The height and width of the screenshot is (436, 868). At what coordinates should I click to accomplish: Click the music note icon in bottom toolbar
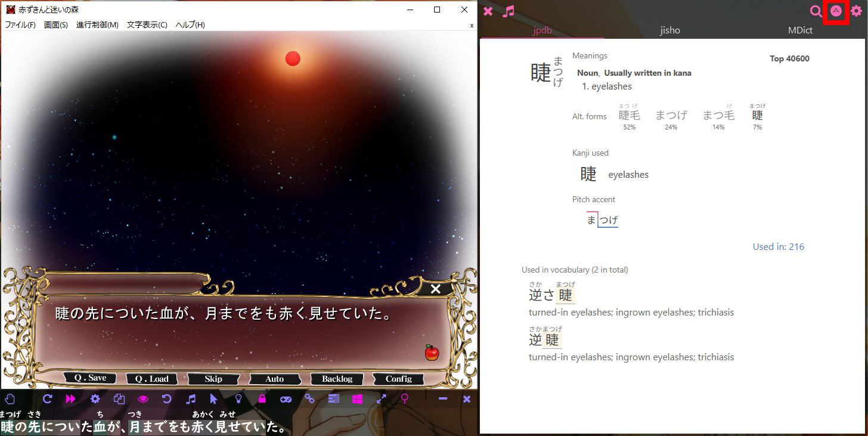(191, 399)
